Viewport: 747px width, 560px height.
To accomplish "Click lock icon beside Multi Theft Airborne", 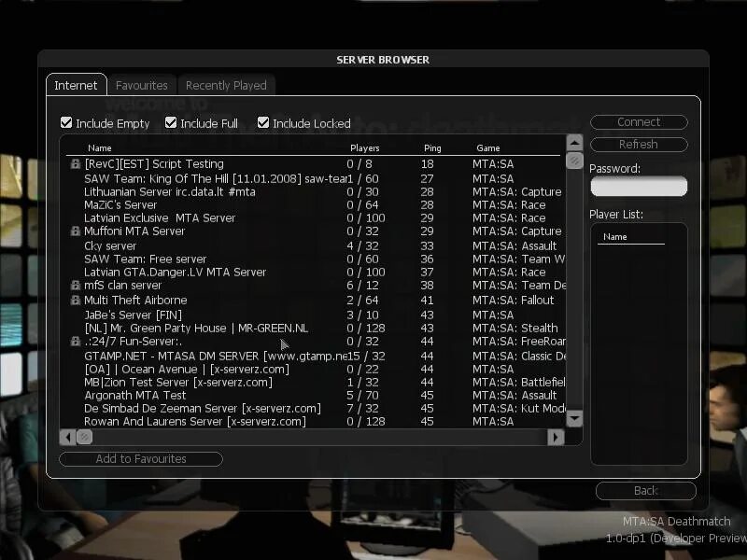I will tap(76, 300).
